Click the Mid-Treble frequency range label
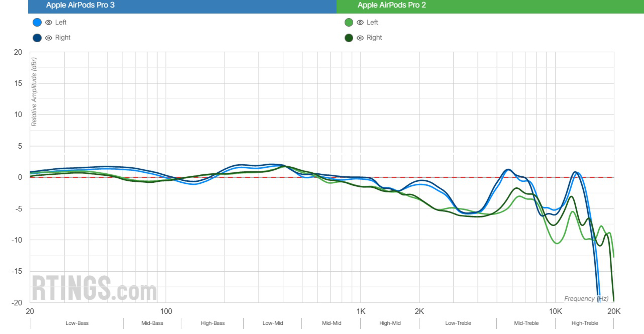Image resolution: width=644 pixels, height=334 pixels. tap(526, 323)
